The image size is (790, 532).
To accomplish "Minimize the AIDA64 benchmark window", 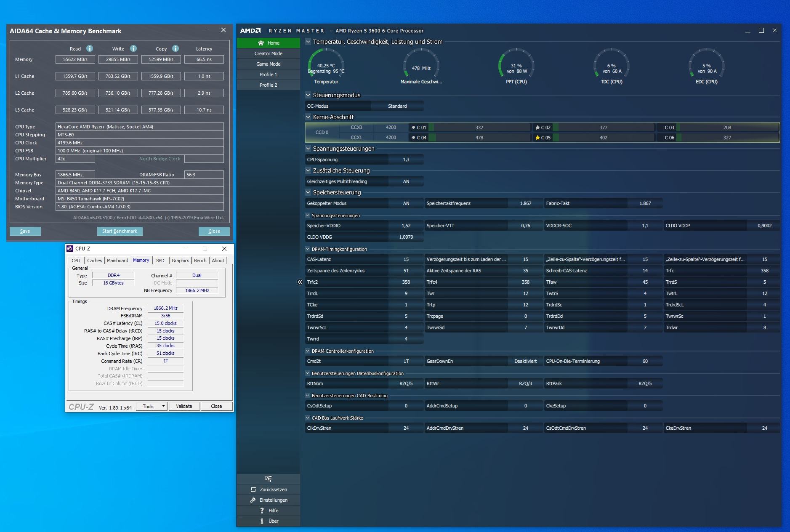I will pyautogui.click(x=204, y=30).
